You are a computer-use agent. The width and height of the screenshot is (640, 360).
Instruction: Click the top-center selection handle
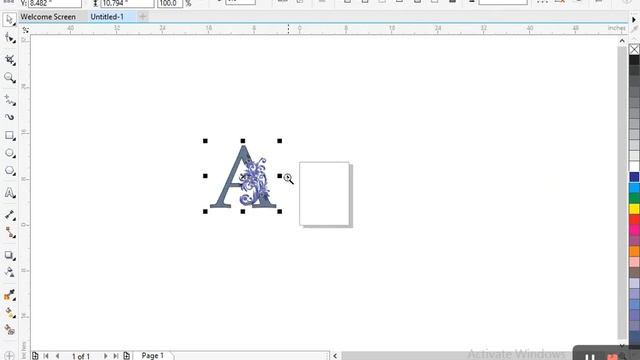tap(243, 141)
